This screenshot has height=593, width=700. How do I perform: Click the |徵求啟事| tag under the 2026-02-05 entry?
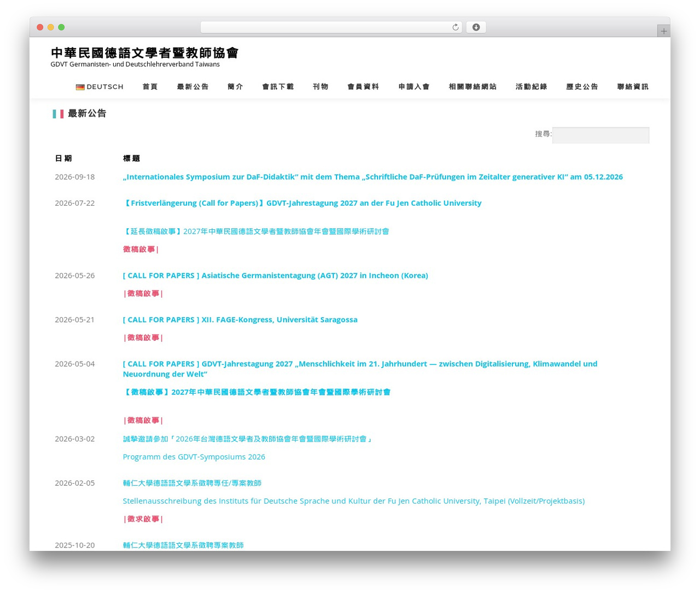(x=143, y=519)
